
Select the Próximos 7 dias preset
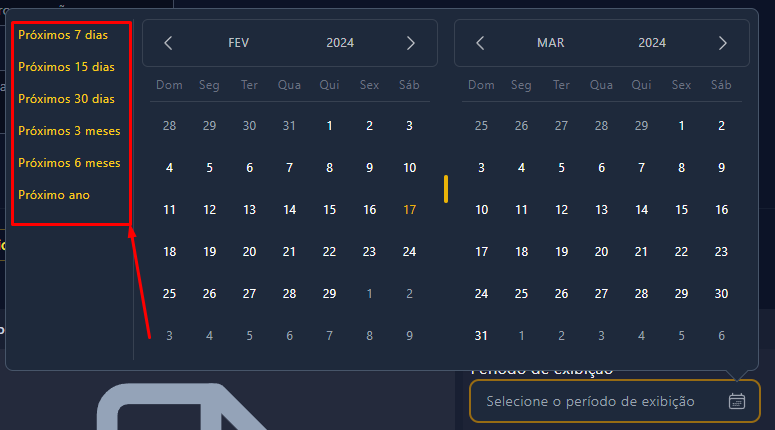pos(62,35)
